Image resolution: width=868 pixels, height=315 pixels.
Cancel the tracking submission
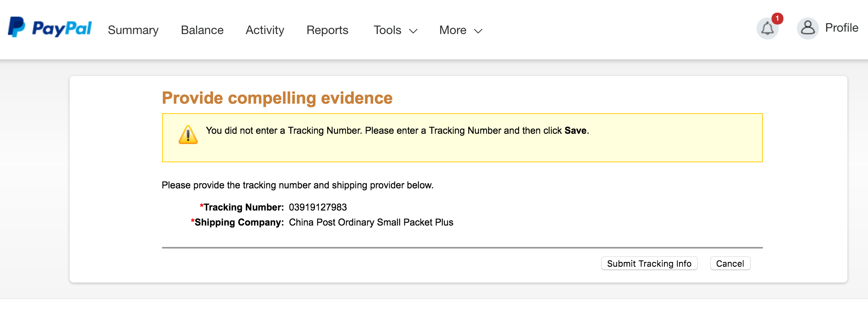click(730, 264)
